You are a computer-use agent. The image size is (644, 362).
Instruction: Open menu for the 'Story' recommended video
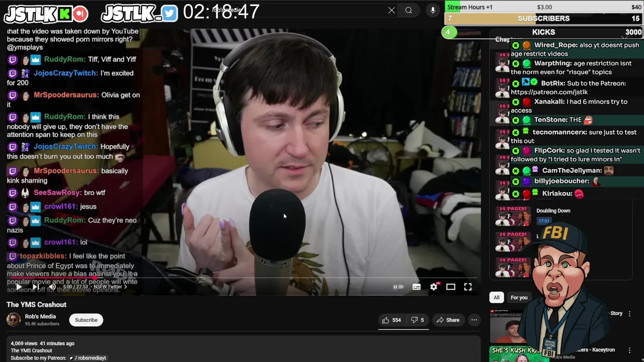pos(629,313)
